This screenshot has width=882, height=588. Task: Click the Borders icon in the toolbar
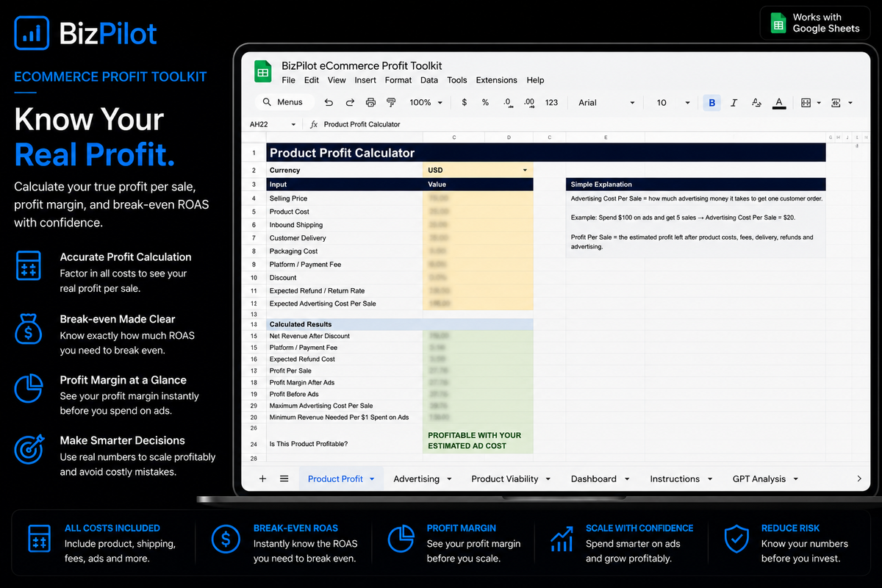click(x=806, y=103)
